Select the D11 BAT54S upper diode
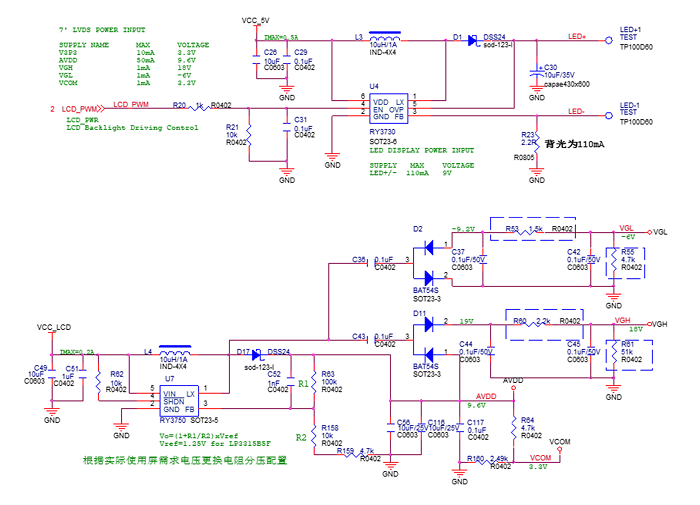The width and height of the screenshot is (700, 505). pos(428,330)
